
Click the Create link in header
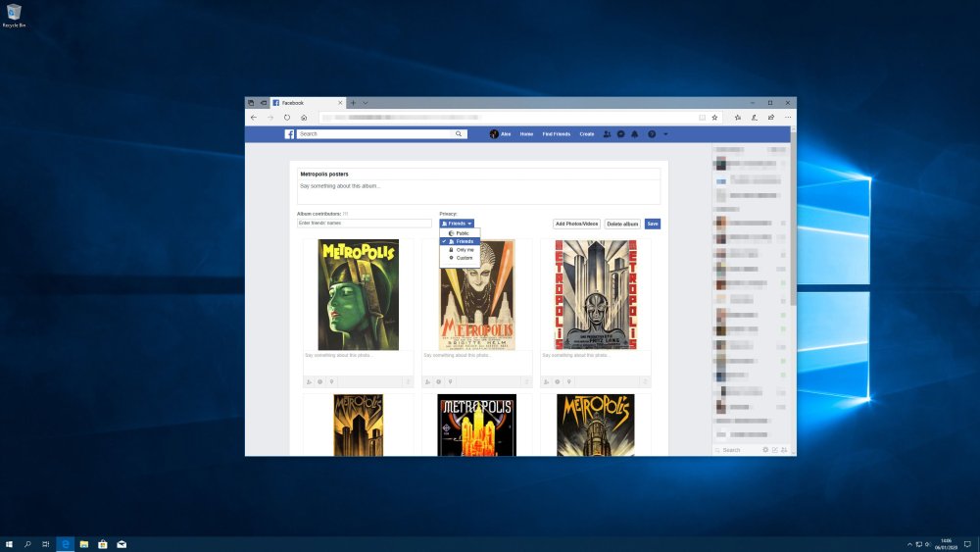point(586,133)
